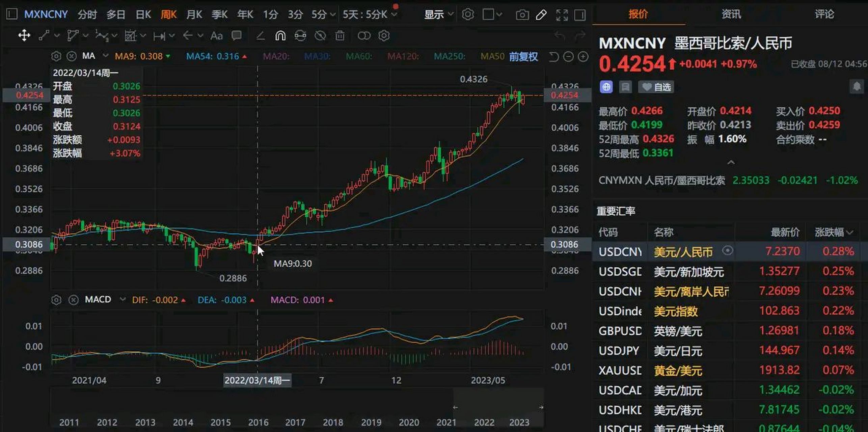Select the wave pattern drawing tool

(x=102, y=35)
